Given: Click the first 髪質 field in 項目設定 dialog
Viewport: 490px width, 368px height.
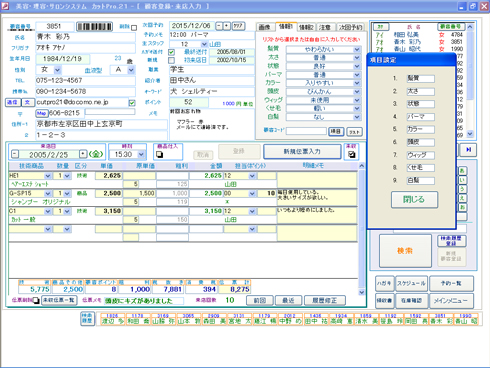Looking at the screenshot, I should [420, 78].
